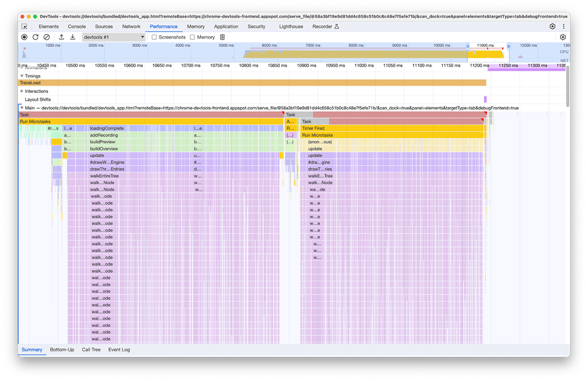Open the devtools #1 recording dropdown
The height and width of the screenshot is (381, 588).
pyautogui.click(x=113, y=37)
